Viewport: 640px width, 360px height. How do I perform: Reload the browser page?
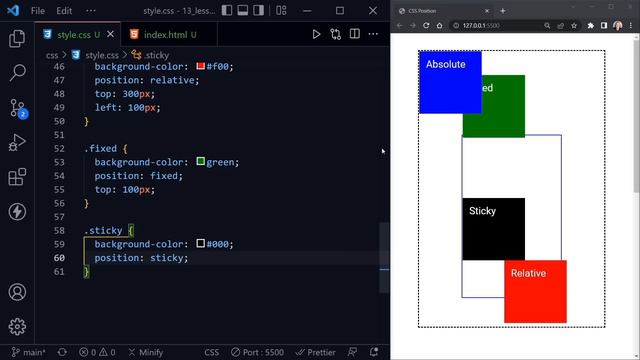tap(426, 25)
